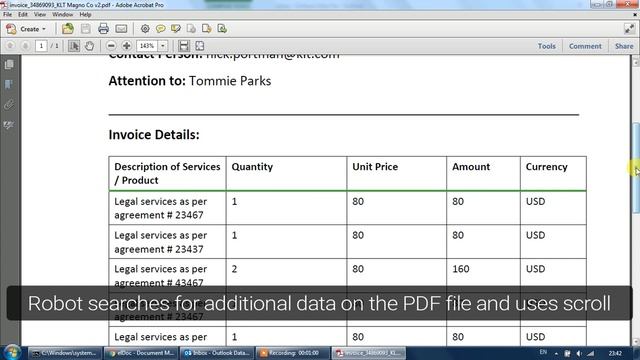640x360 pixels.
Task: Click USD in the agreement # 43467 row
Action: (536, 269)
